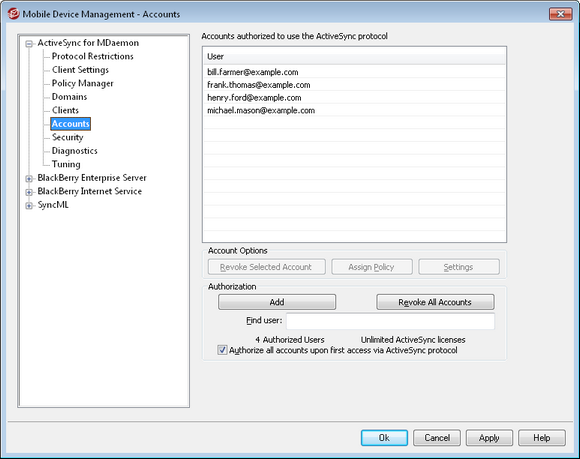This screenshot has width=580, height=459.
Task: Open Help for this dialog
Action: point(542,438)
